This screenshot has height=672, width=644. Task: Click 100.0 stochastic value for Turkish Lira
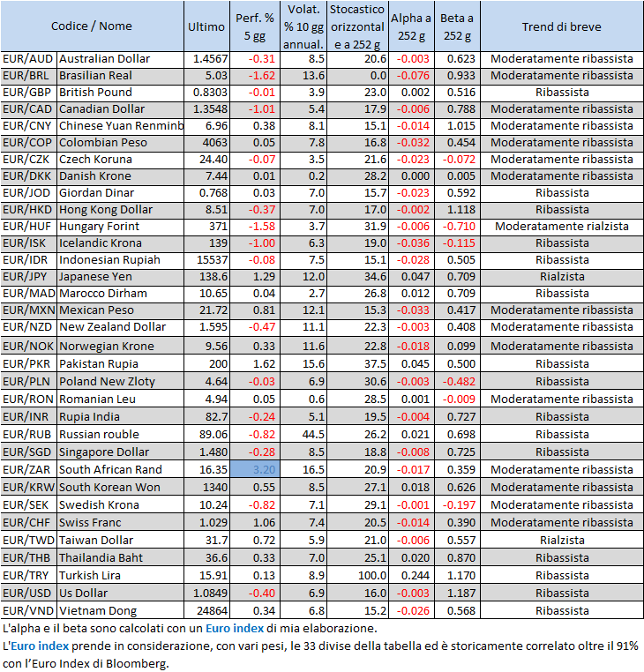[357, 575]
